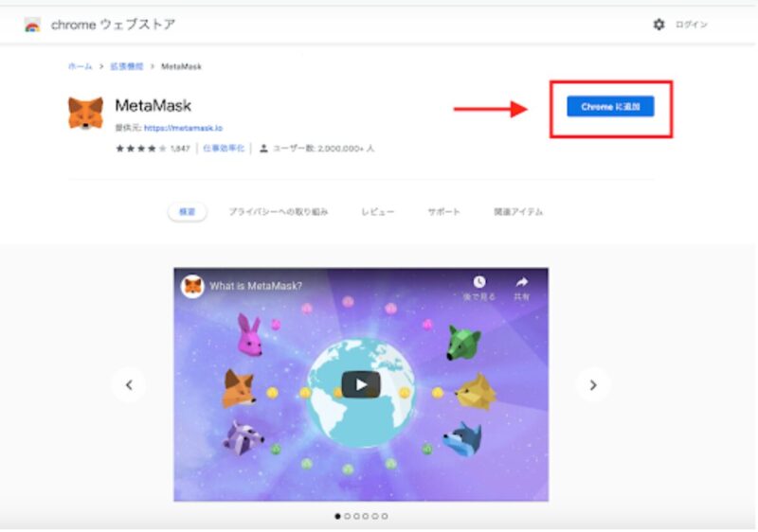Click the user count person icon
Screen dimensions: 758x532
coord(263,149)
